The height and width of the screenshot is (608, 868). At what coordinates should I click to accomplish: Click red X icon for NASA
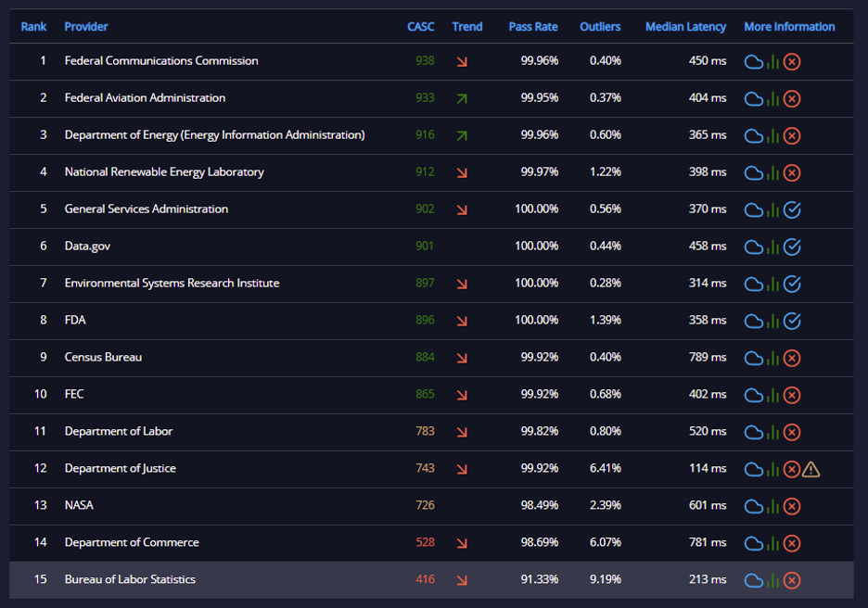792,507
